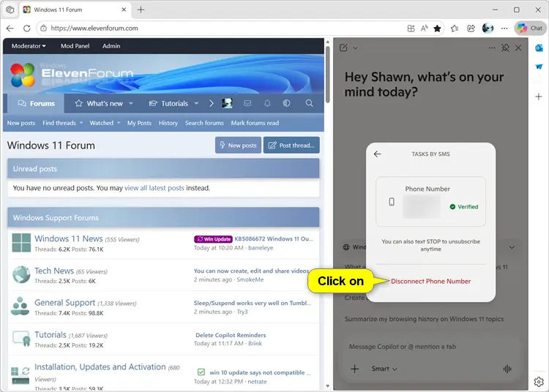This screenshot has height=392, width=549.
Task: Start voice input with the waveform icon
Action: (x=507, y=369)
